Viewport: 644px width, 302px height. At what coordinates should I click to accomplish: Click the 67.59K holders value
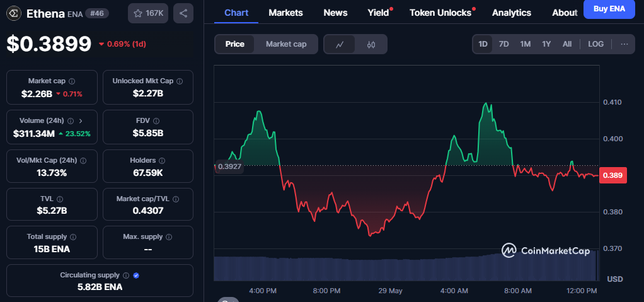pyautogui.click(x=148, y=173)
